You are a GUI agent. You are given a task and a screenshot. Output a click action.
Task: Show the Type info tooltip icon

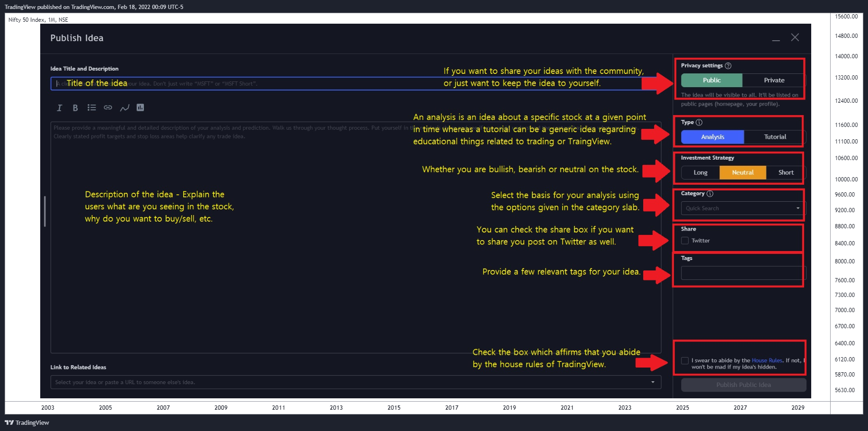point(699,122)
